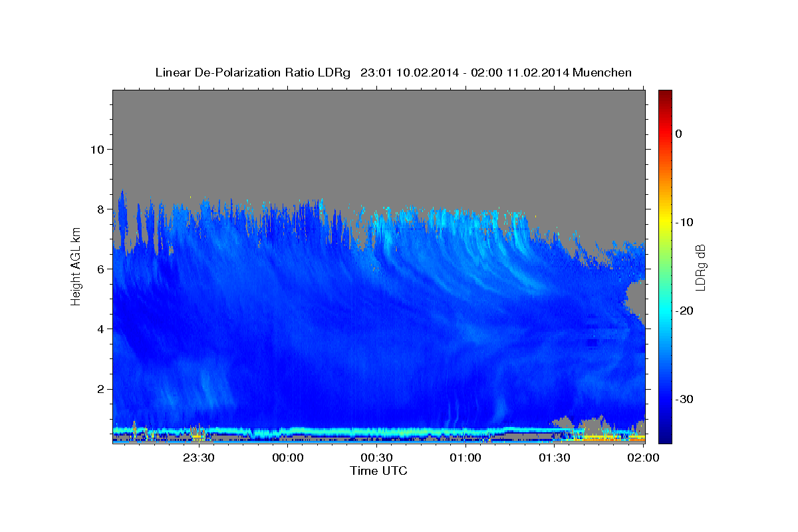Click the '23:30' time axis label

point(199,458)
